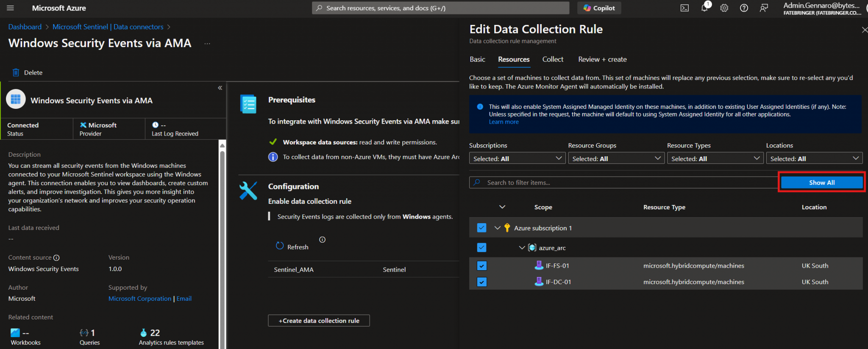Click the Windows Security Events connector logo
This screenshot has height=349, width=868.
(x=16, y=99)
